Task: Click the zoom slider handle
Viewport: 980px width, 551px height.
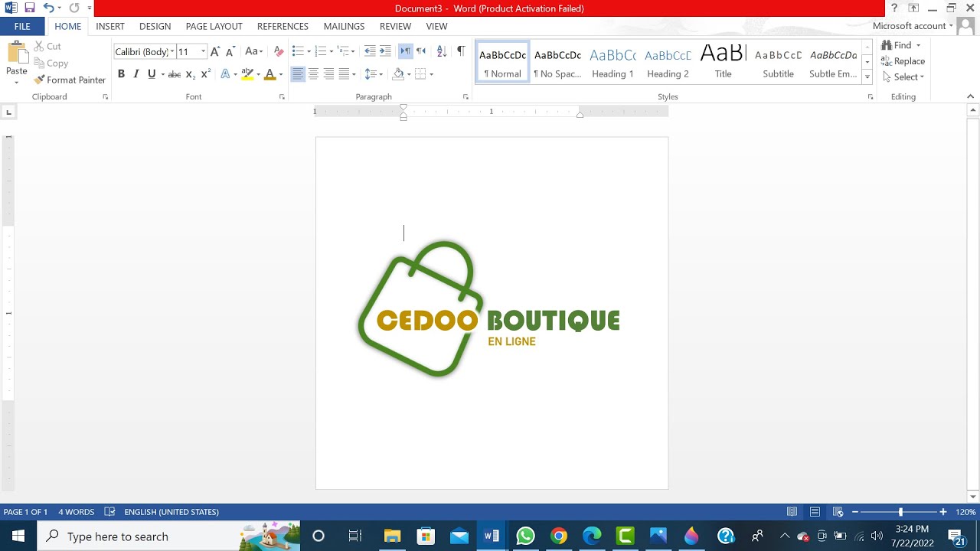Action: tap(900, 512)
